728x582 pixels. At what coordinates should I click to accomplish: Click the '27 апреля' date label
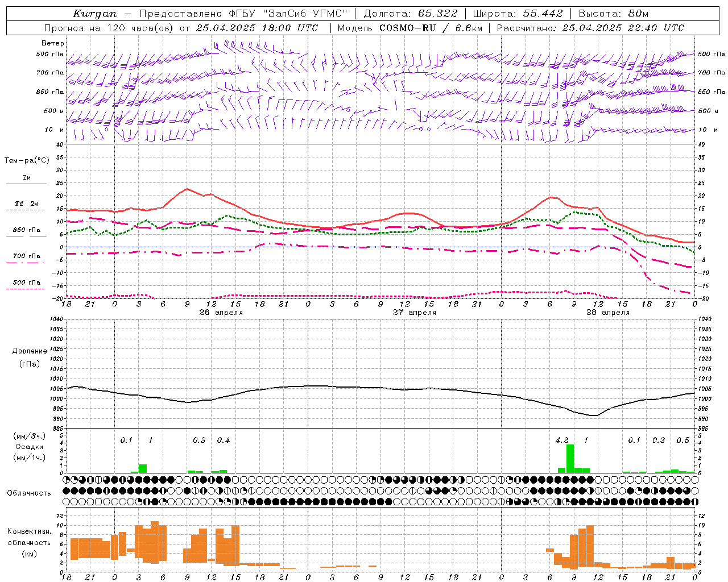coord(414,313)
